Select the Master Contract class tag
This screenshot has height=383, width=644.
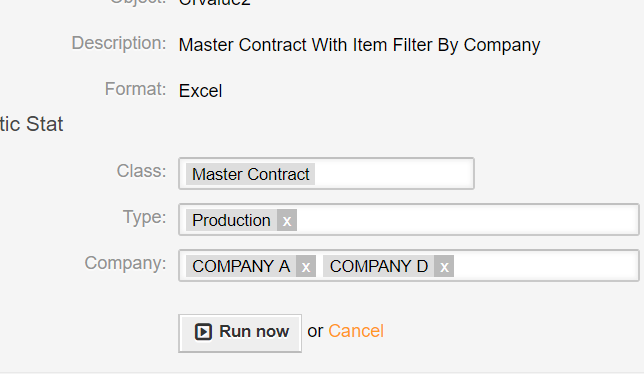(251, 174)
